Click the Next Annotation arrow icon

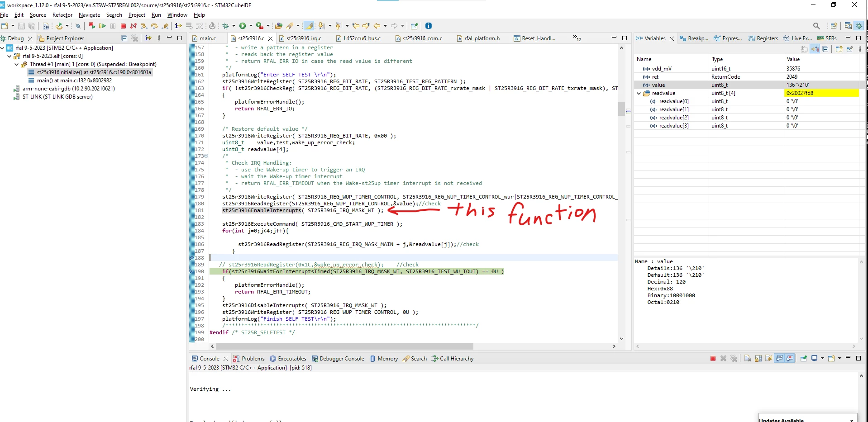click(321, 26)
